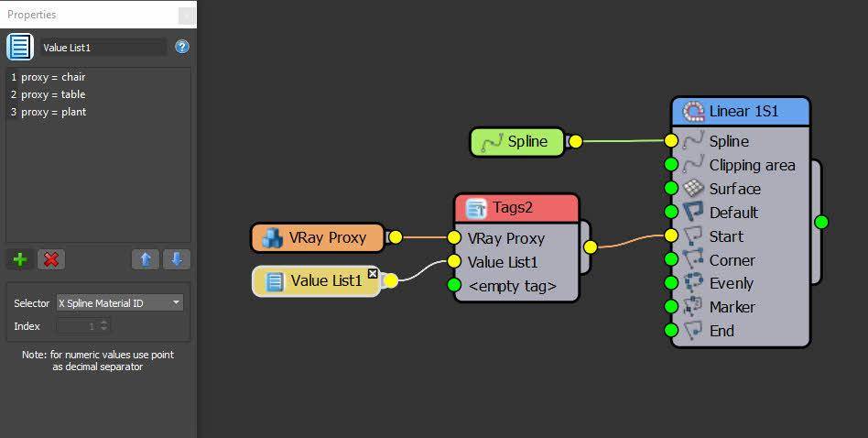Click the Linear 1S1 node header
Screen dimensions: 868x438
tap(741, 111)
